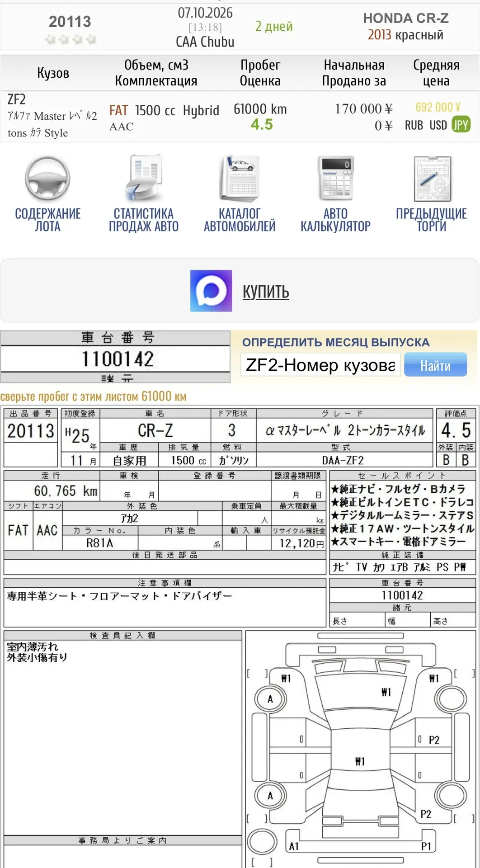Click the auction sheet lot number 20113
Screen dimensions: 480x868
[31, 430]
